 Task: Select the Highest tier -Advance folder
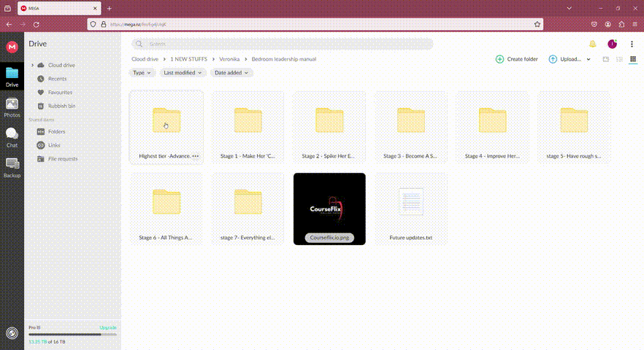pos(166,127)
